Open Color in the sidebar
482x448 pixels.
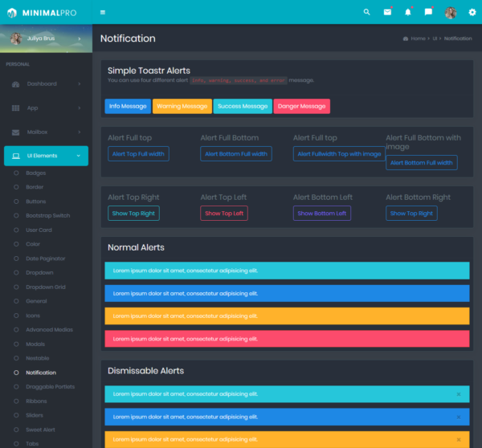tap(33, 244)
